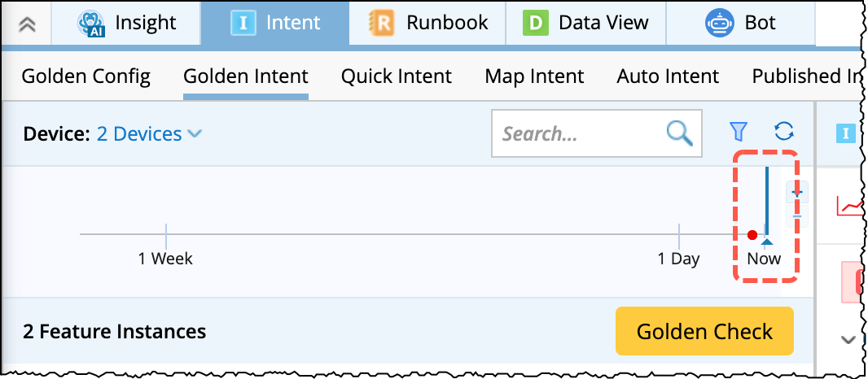The width and height of the screenshot is (868, 379).
Task: Expand the 2 Devices dropdown
Action: coord(149,134)
